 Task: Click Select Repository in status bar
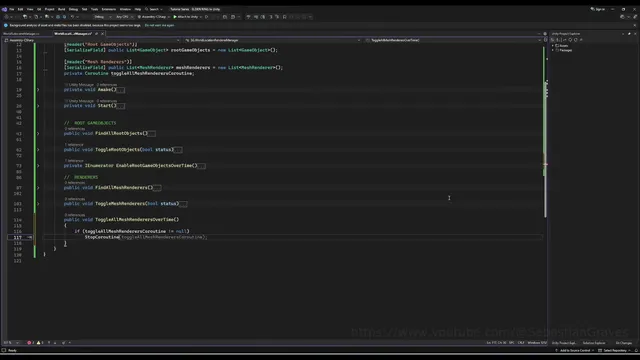[x=615, y=351]
